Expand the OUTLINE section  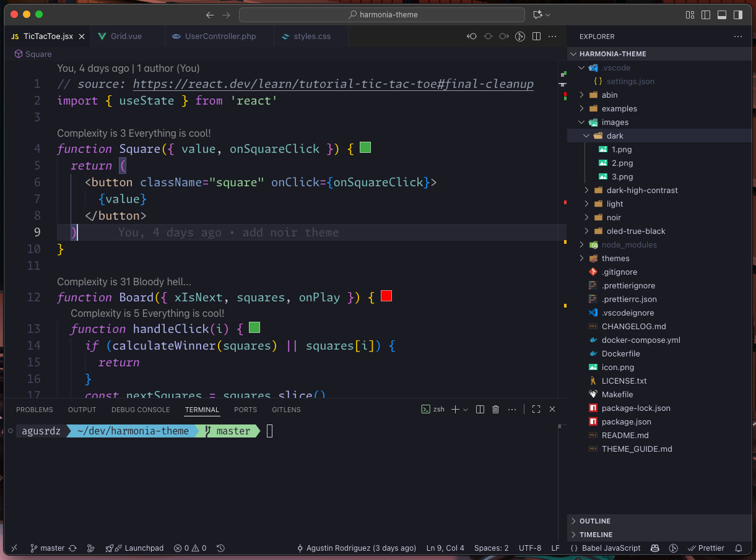[x=659, y=521]
